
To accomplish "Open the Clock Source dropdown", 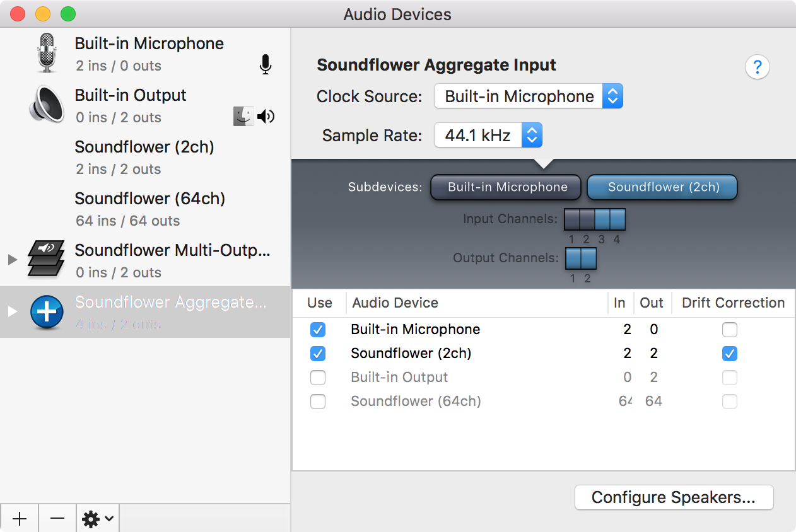I will (612, 96).
